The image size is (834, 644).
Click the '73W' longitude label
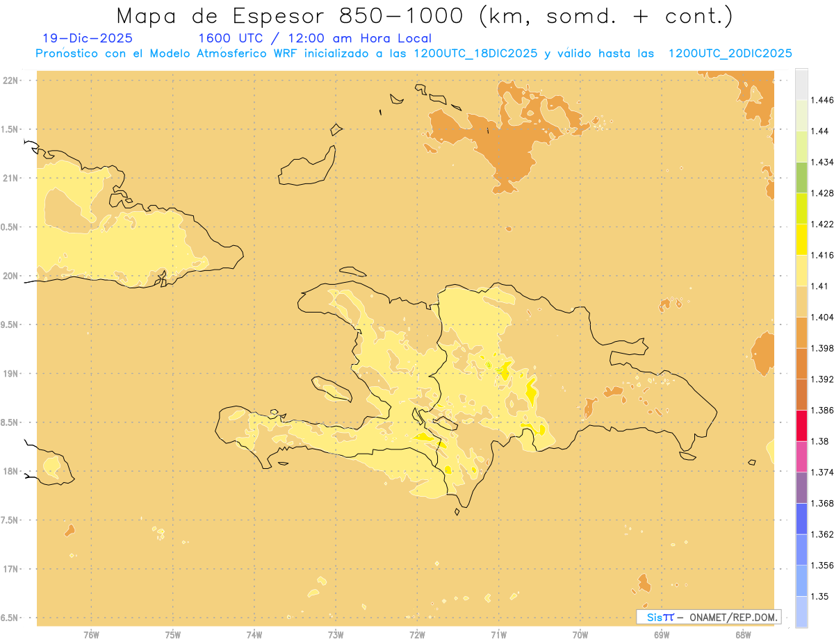point(336,635)
